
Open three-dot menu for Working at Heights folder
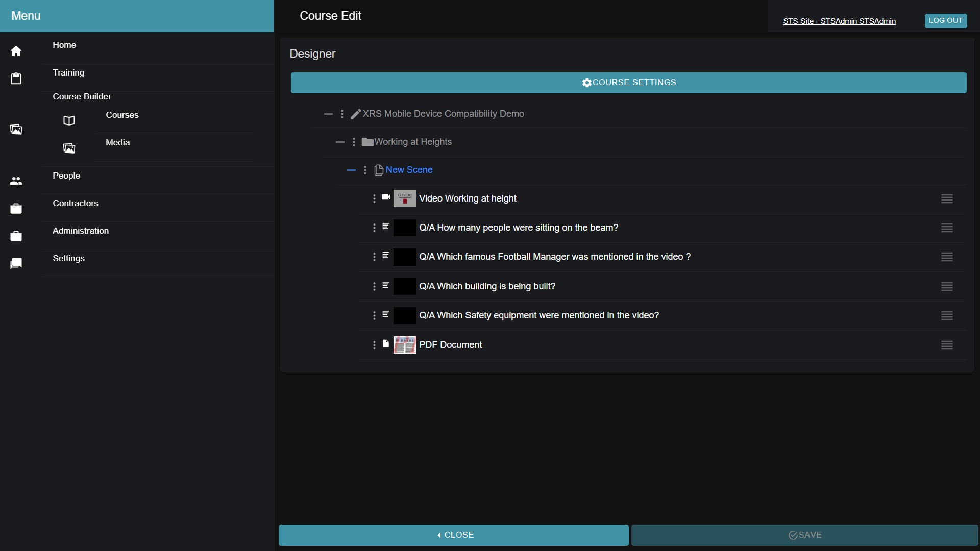(354, 142)
